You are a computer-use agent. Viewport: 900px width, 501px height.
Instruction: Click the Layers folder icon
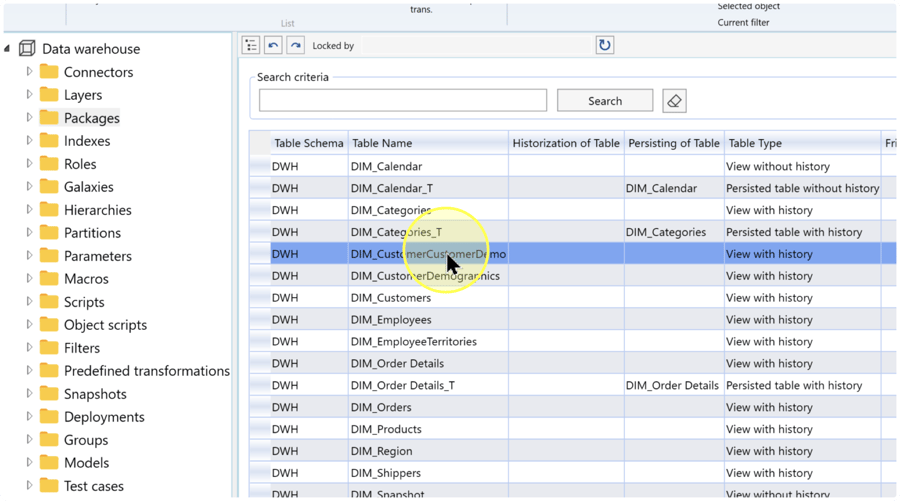click(x=49, y=95)
